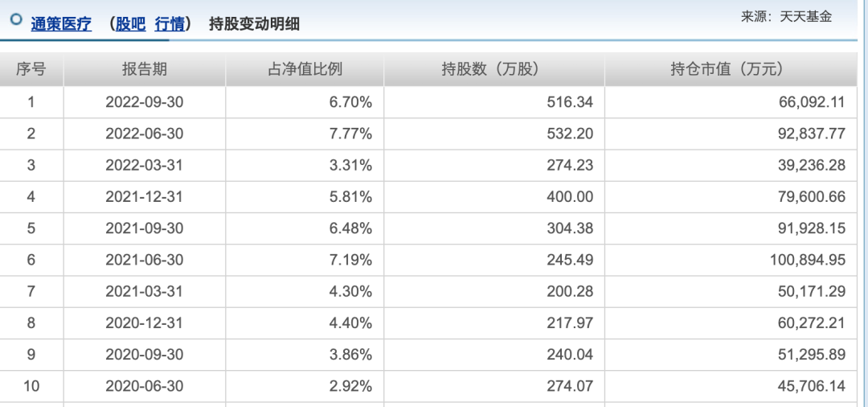Click the 占净值比例 column header
Viewport: 868px width, 407px height.
coord(305,69)
